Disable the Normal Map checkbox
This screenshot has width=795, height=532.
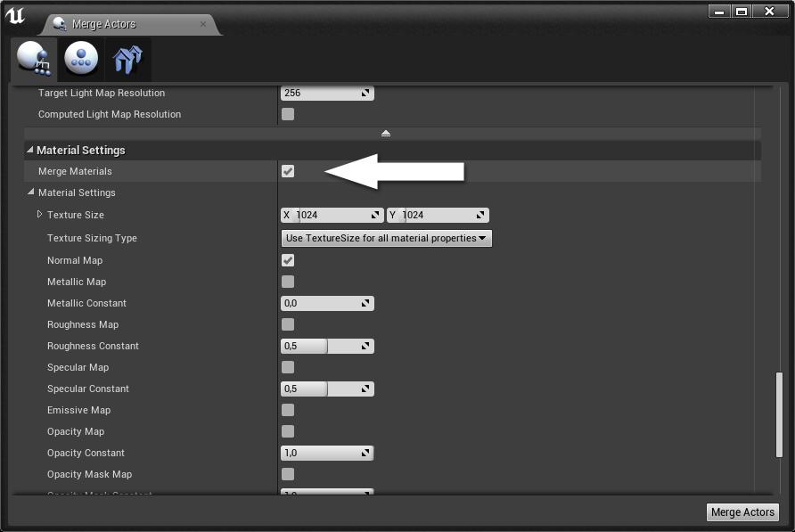[288, 260]
